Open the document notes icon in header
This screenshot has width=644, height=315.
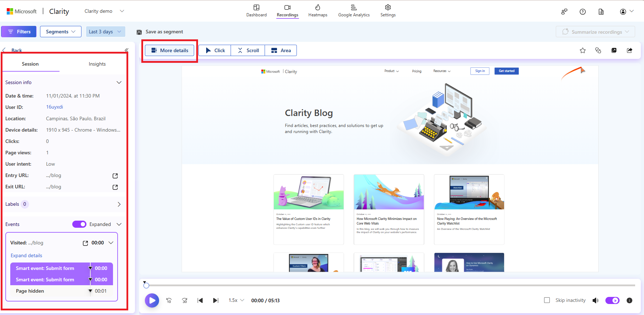[x=601, y=12]
